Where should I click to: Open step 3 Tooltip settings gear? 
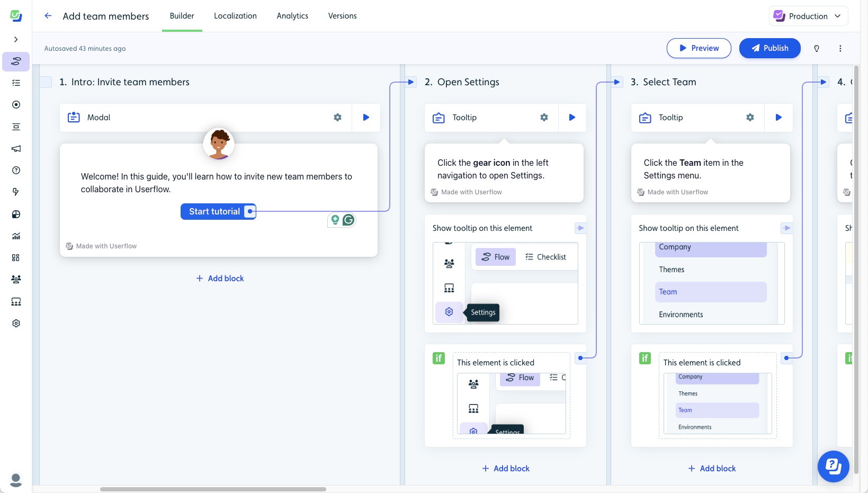point(750,118)
